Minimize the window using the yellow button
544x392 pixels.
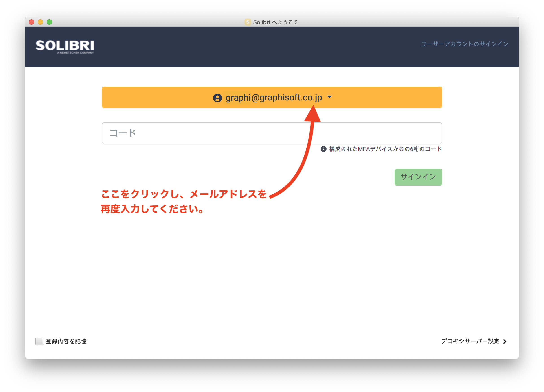[40, 22]
